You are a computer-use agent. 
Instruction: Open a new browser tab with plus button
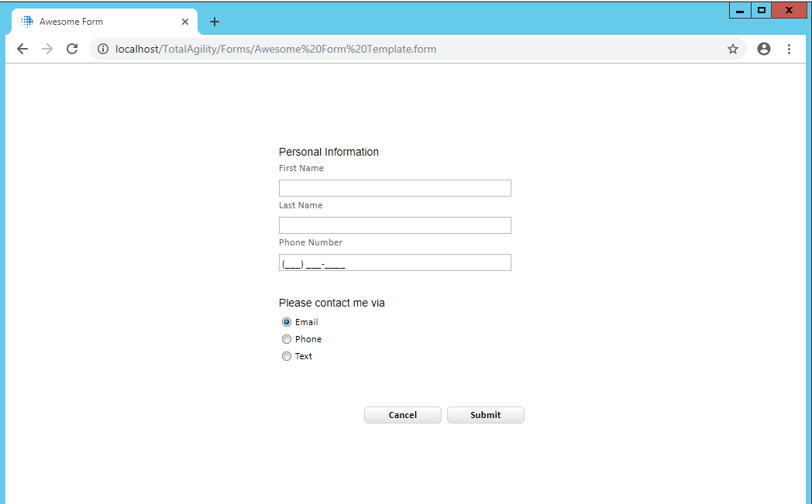(215, 22)
